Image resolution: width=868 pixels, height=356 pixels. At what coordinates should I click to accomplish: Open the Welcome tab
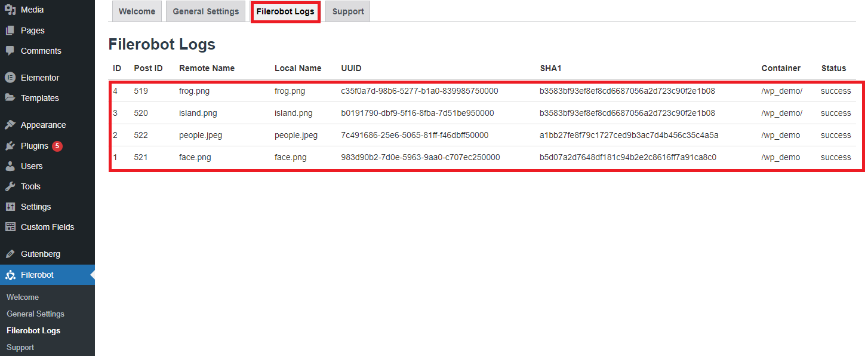(x=137, y=11)
